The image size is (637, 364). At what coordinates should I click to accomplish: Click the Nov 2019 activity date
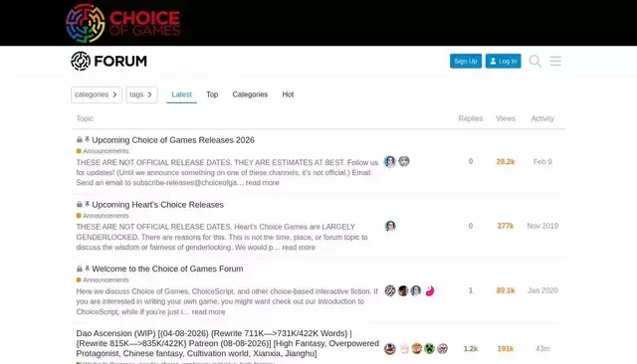542,226
